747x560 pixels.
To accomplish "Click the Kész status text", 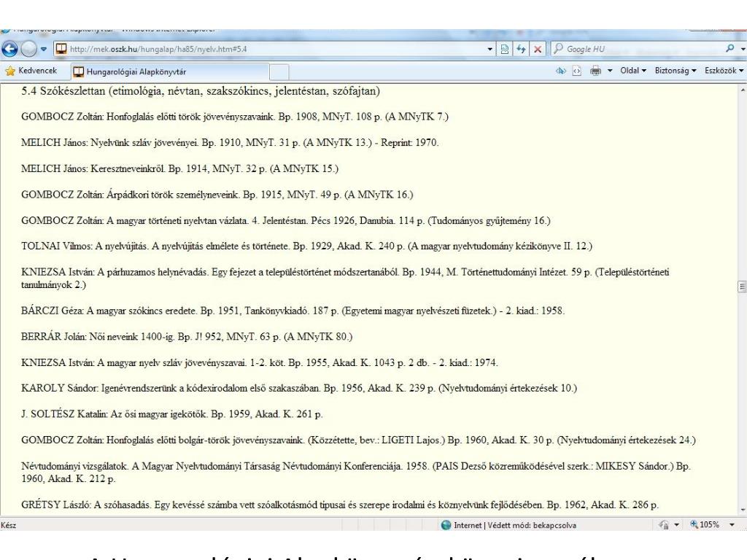I will pos(9,525).
